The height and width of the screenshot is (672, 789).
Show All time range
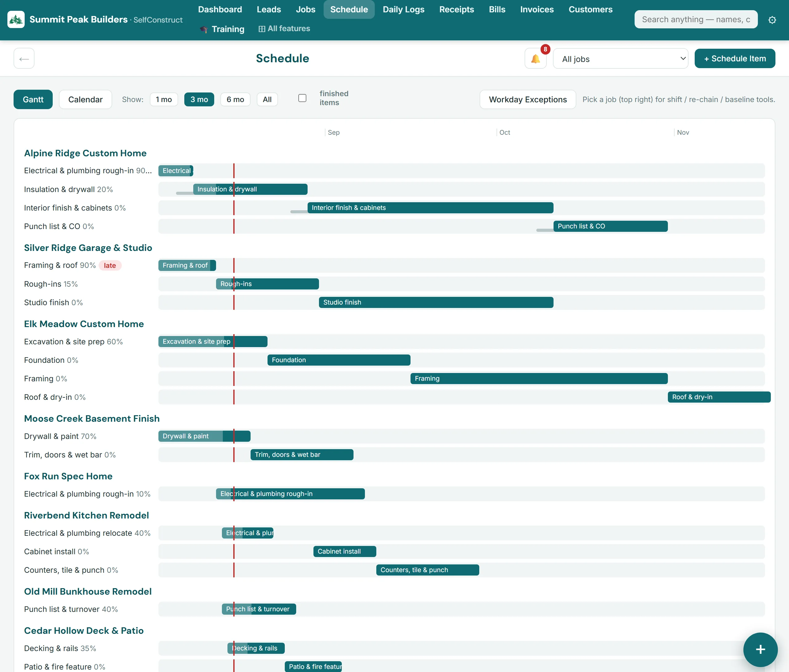[x=267, y=100]
